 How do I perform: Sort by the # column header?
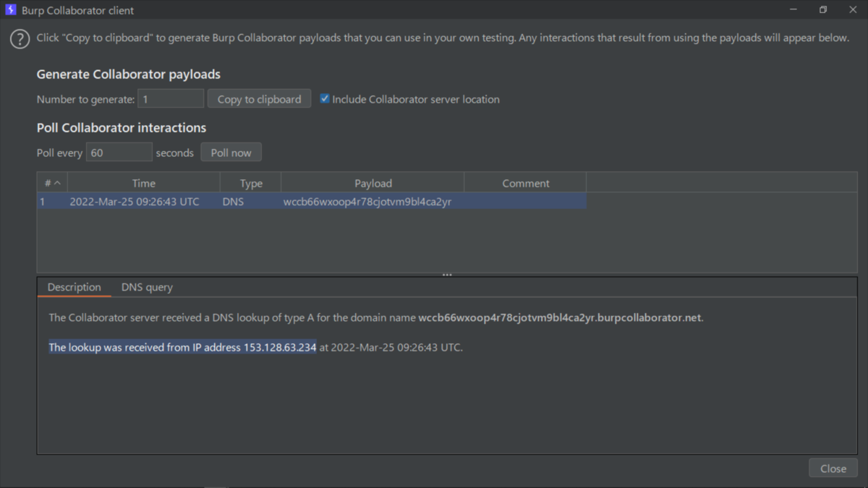(52, 183)
